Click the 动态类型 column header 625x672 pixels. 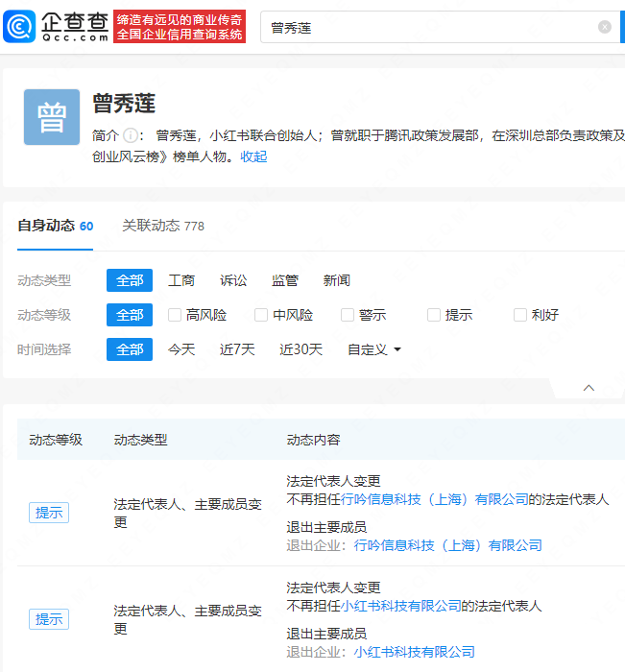[140, 440]
